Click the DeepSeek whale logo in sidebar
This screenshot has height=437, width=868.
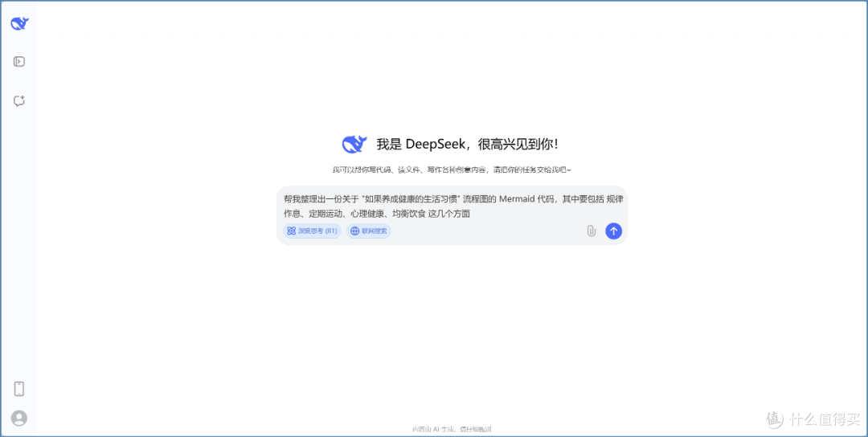coord(19,23)
